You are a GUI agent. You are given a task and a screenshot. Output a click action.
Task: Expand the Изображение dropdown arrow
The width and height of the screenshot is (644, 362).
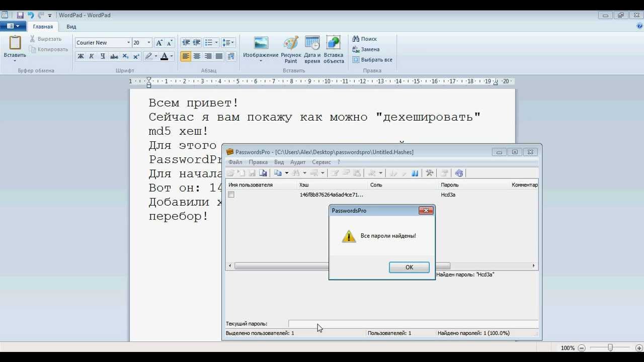261,61
